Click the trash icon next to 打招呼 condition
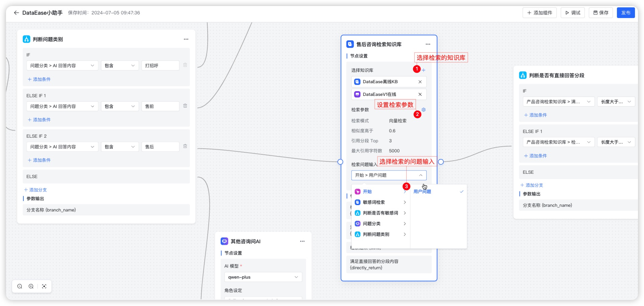The width and height of the screenshot is (644, 306). 185,65
